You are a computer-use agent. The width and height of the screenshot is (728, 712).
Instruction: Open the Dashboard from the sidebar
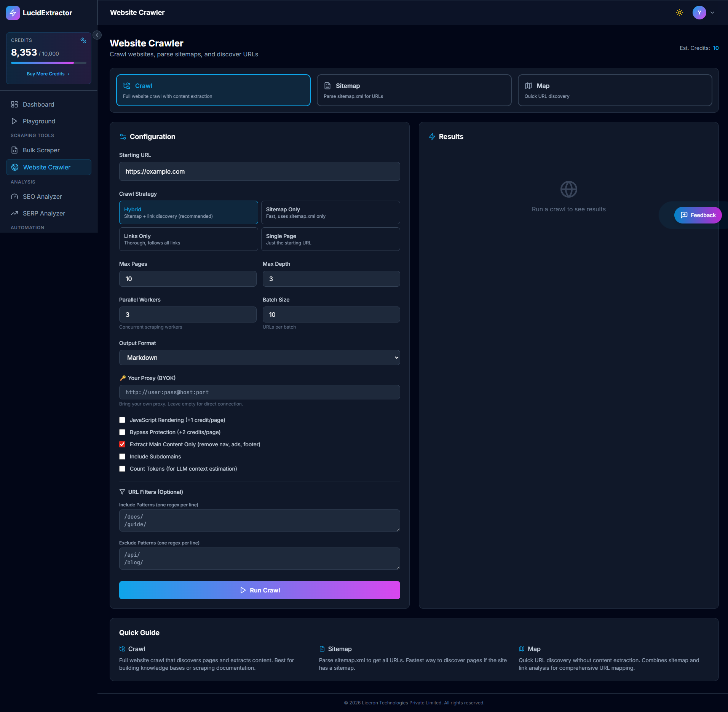tap(38, 104)
